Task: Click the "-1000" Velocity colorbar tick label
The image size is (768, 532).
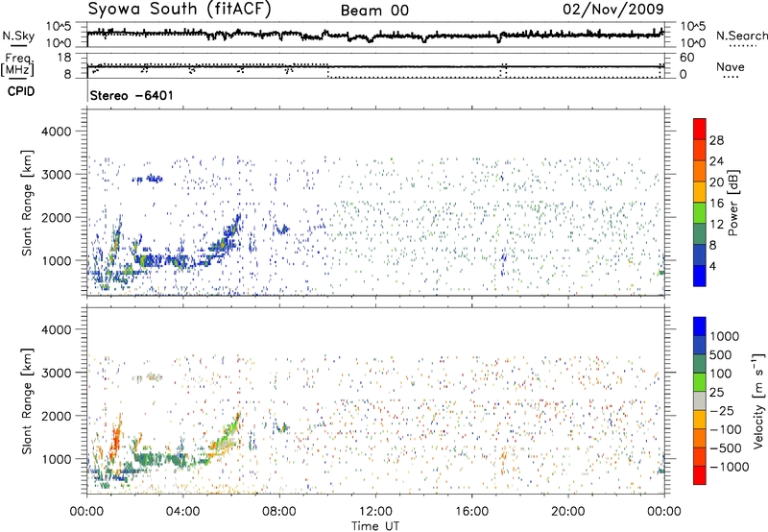Action: click(730, 467)
